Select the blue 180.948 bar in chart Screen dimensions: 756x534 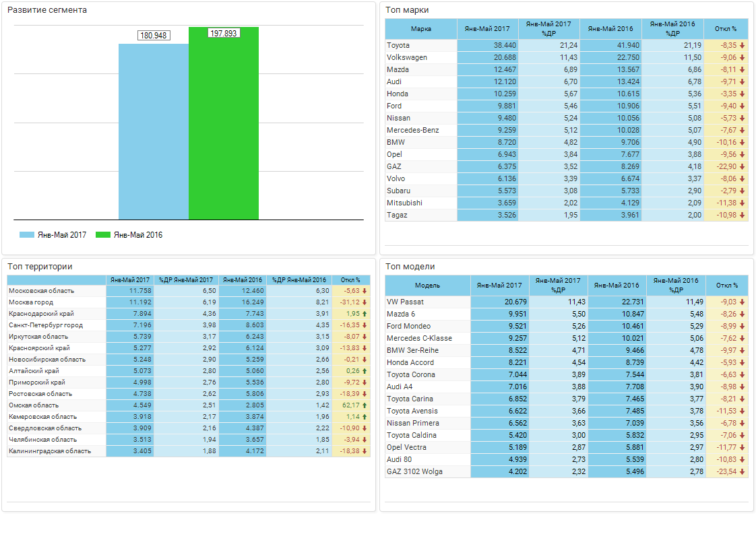[153, 135]
